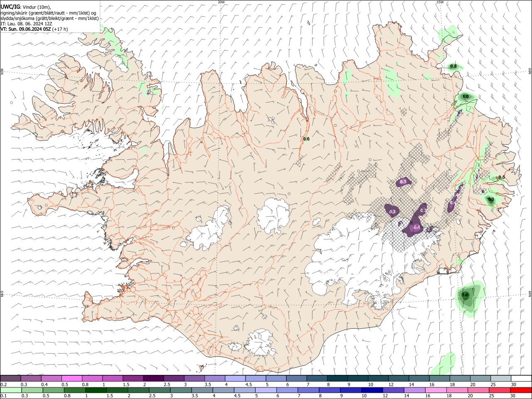The width and height of the screenshot is (532, 399).
Task: Pick the purple 12–14 rain legend swatch
Action: click(x=393, y=390)
